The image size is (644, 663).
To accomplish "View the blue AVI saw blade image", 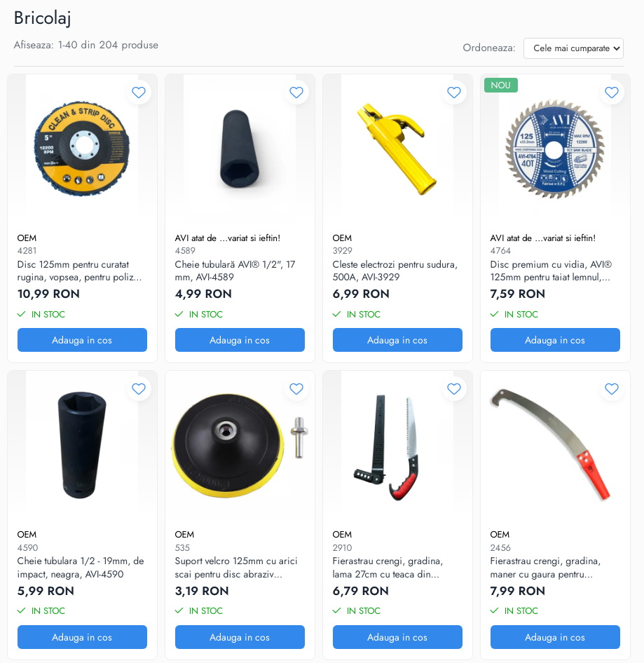I will point(555,149).
